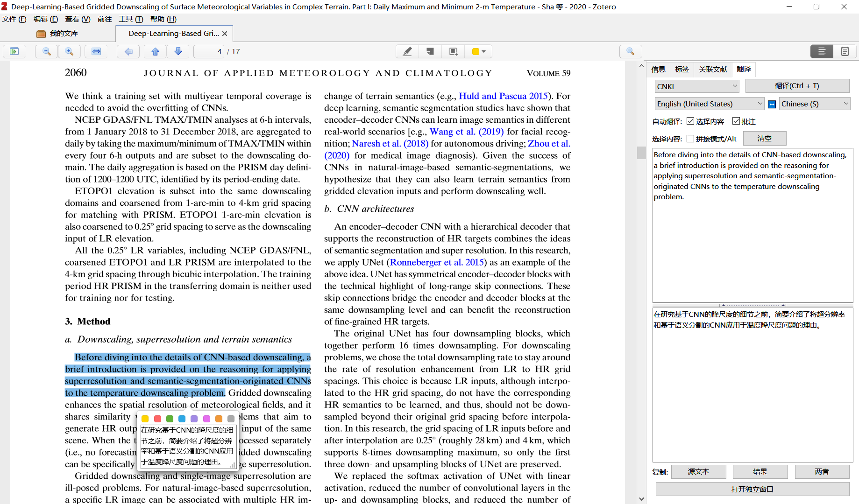Copy 结果 translation result
This screenshot has width=859, height=504.
(x=760, y=472)
